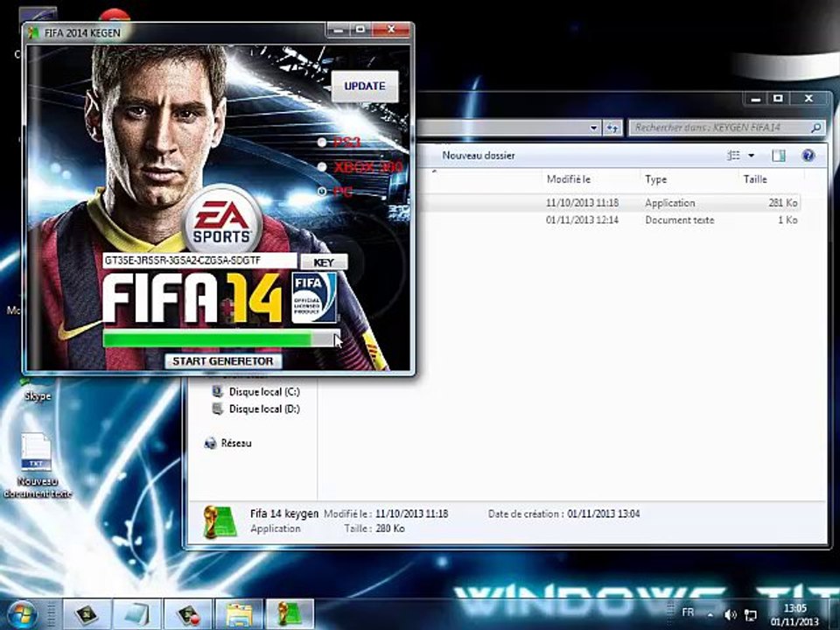Click the magnifier icon in Explorer search

pyautogui.click(x=815, y=128)
